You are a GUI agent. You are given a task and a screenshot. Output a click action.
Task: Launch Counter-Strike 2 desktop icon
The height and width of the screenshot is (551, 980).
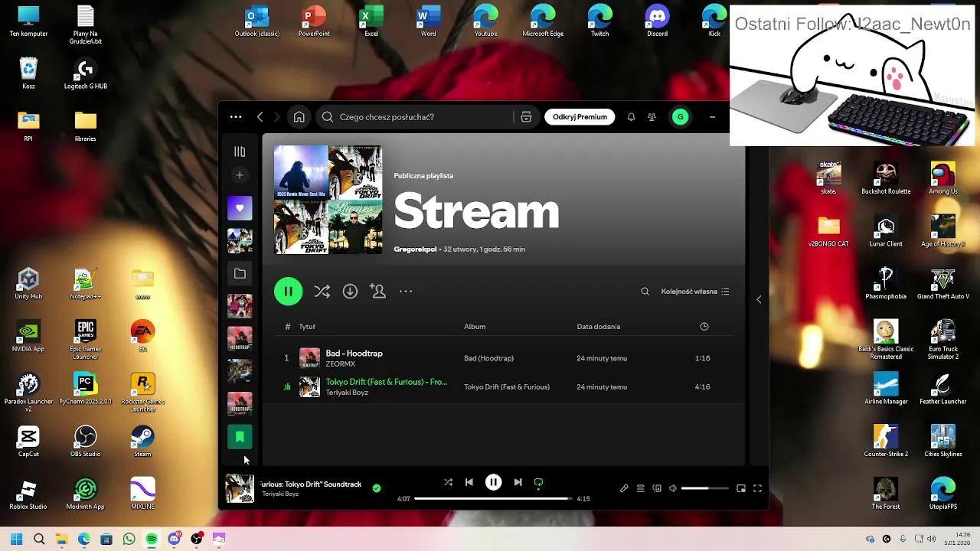pyautogui.click(x=886, y=442)
